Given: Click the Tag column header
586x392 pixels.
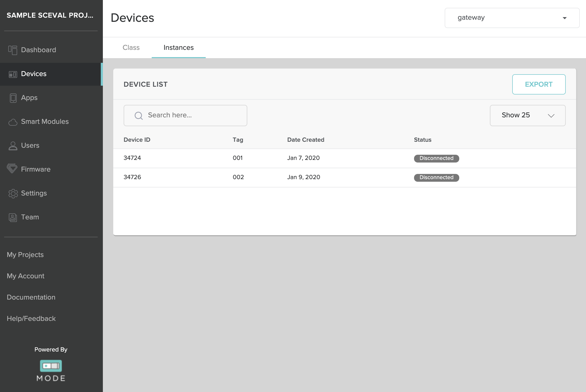Looking at the screenshot, I should click(238, 140).
